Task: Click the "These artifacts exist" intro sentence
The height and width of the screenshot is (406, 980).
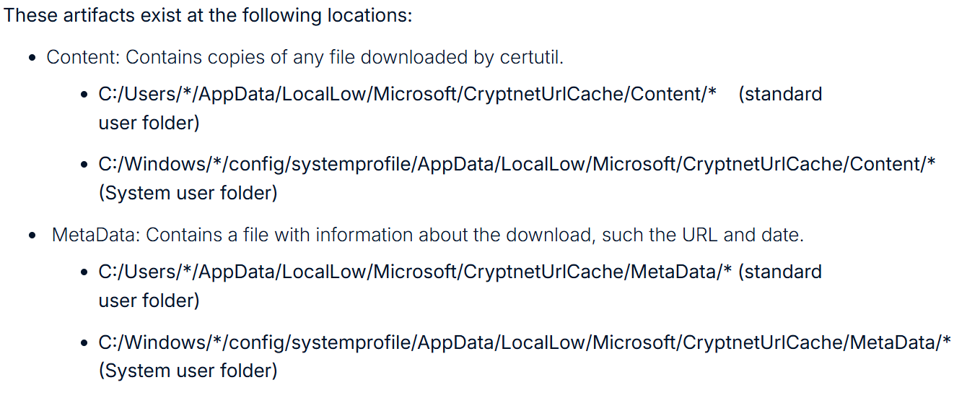Action: (208, 15)
